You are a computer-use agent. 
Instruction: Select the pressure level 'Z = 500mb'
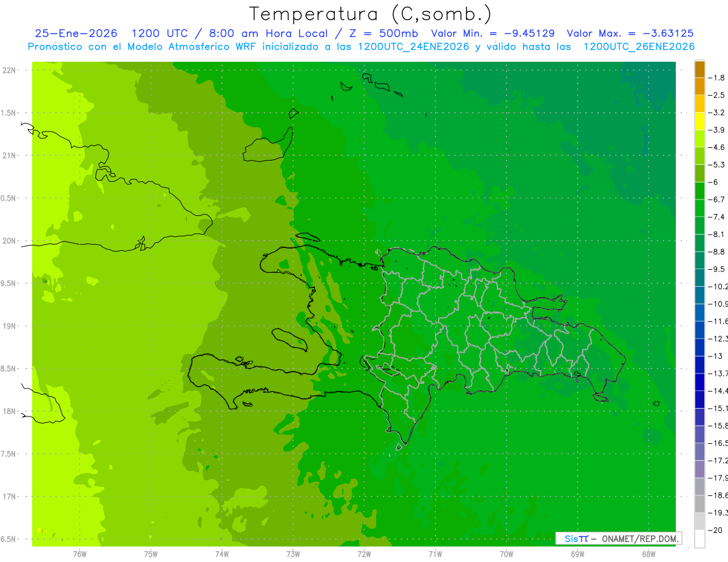(x=383, y=33)
